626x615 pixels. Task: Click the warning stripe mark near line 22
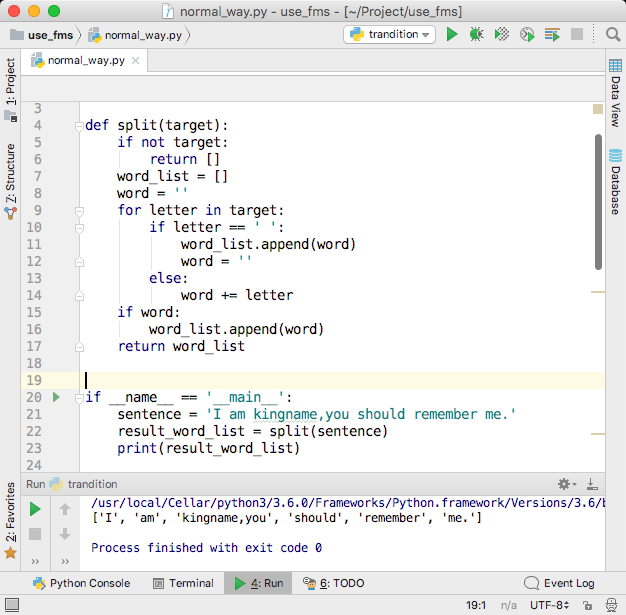tap(598, 434)
